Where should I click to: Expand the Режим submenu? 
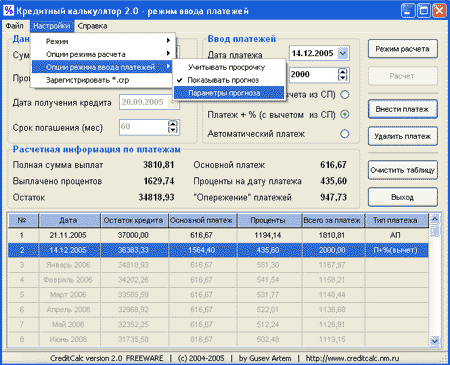tap(103, 41)
